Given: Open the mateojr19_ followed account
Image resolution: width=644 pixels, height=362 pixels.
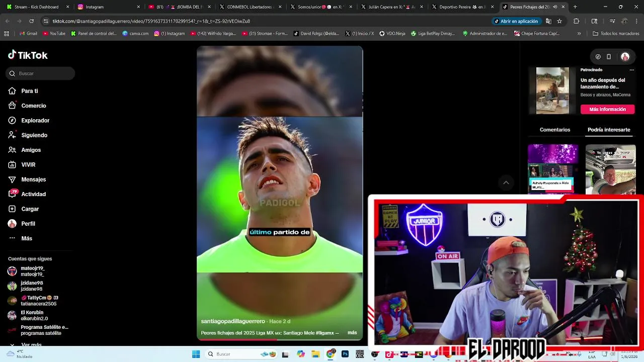Looking at the screenshot, I should (26, 271).
